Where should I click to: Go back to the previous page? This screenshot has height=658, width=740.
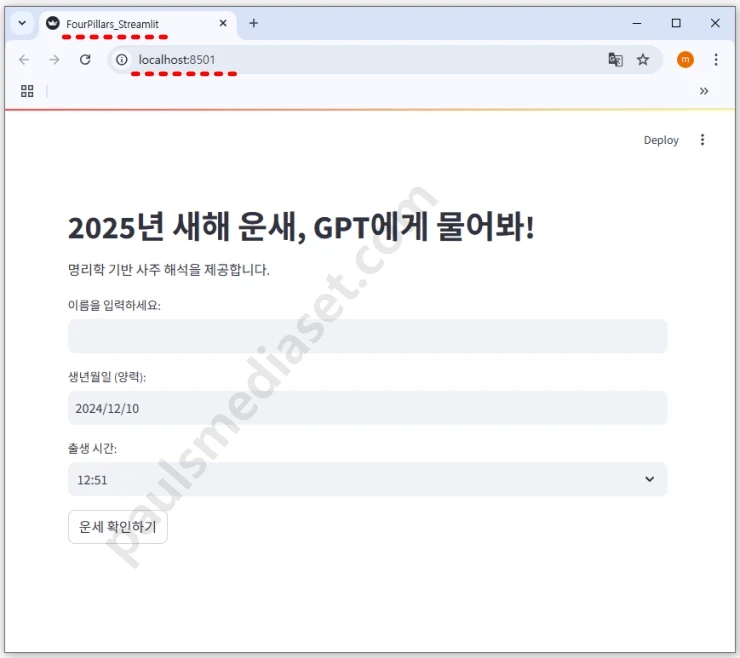(x=24, y=59)
